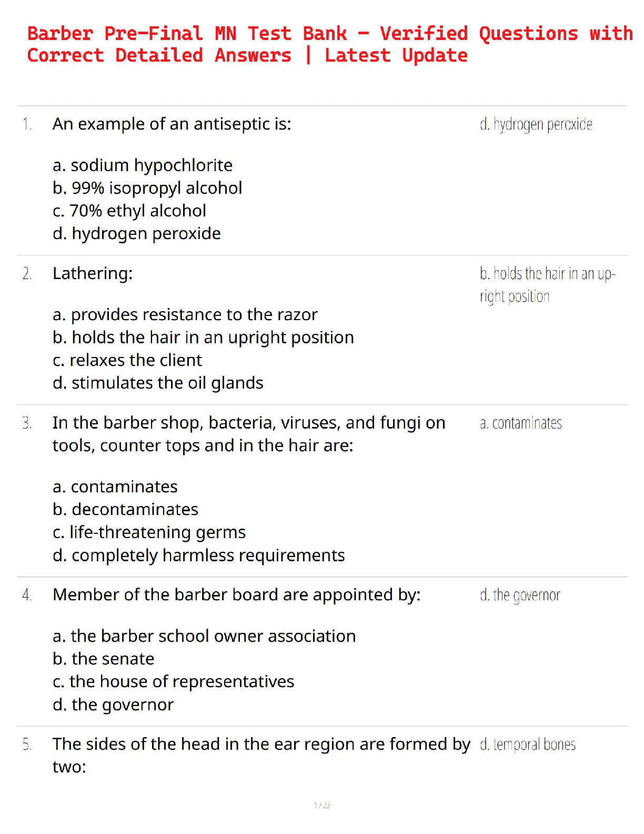Click option 'a. sodium hypochlorite'
This screenshot has height=834, width=644.
[x=143, y=165]
